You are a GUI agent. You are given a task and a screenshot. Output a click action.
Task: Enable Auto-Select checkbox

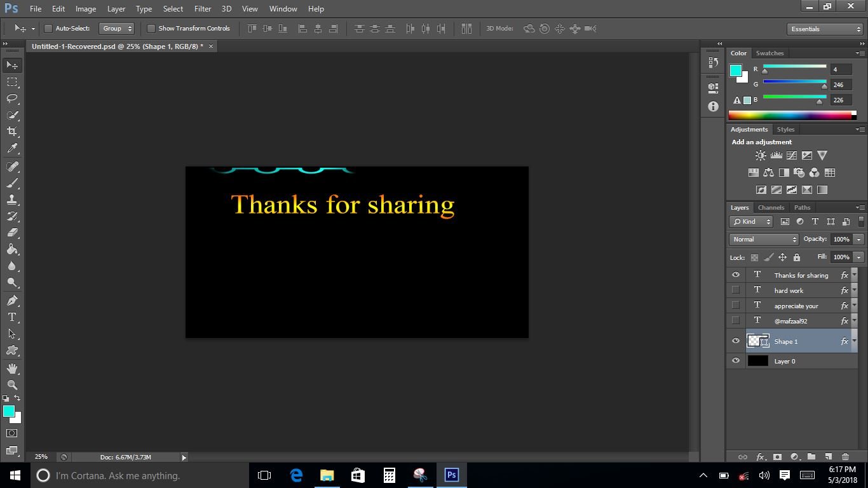48,29
